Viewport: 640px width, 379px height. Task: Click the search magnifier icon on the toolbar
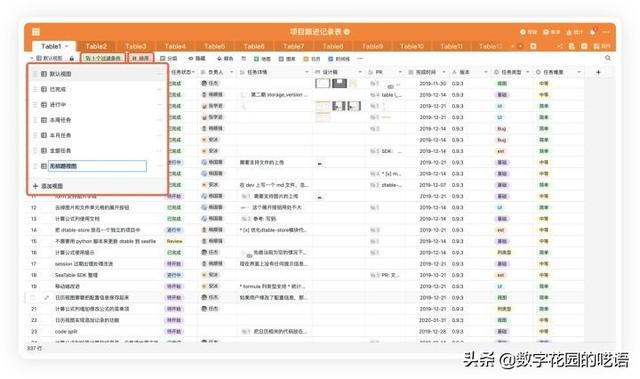pyautogui.click(x=608, y=58)
